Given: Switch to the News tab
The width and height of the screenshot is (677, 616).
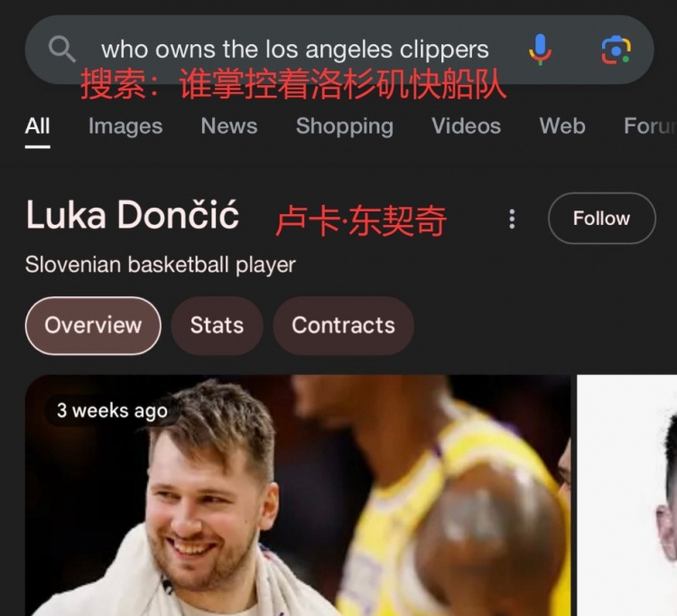Looking at the screenshot, I should pos(229,126).
